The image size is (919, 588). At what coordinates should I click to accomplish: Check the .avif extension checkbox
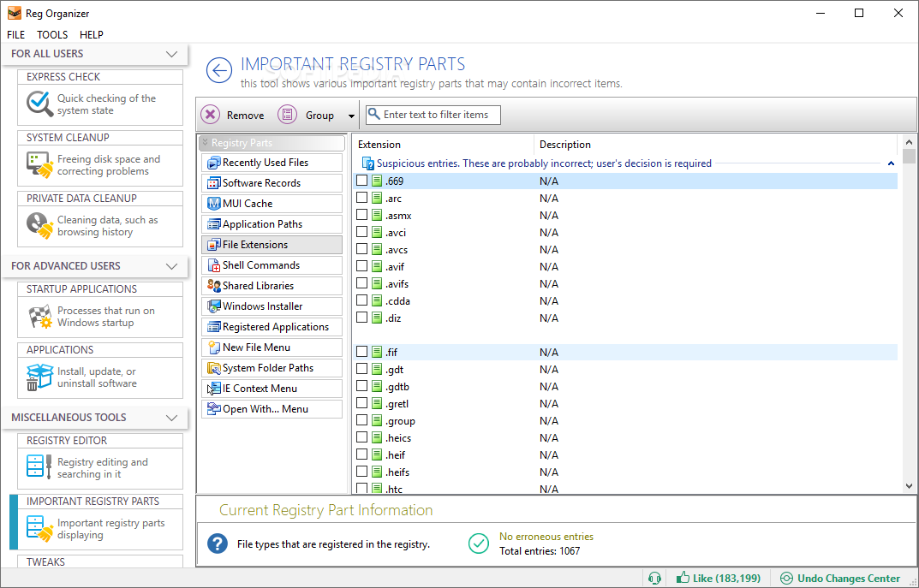pyautogui.click(x=362, y=266)
